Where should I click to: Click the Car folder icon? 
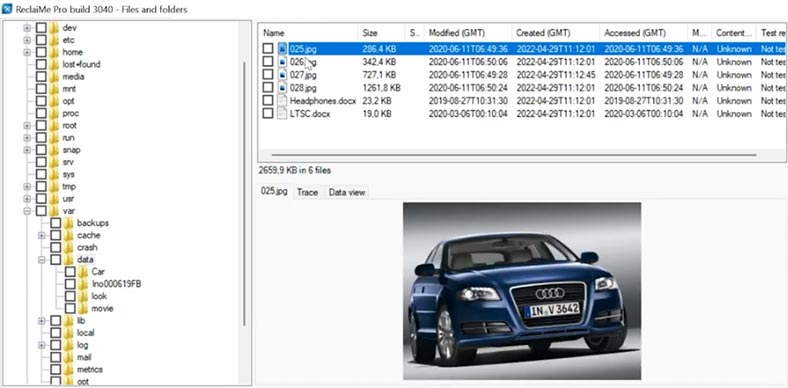pos(83,271)
